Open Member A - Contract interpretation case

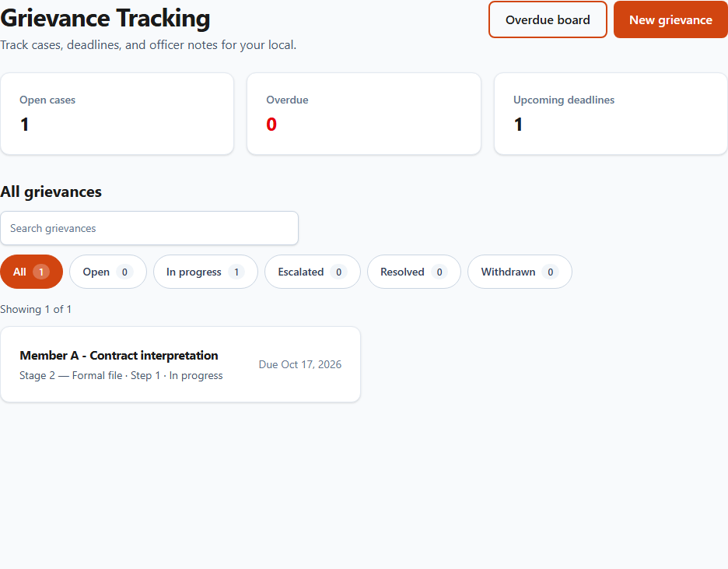pyautogui.click(x=180, y=364)
